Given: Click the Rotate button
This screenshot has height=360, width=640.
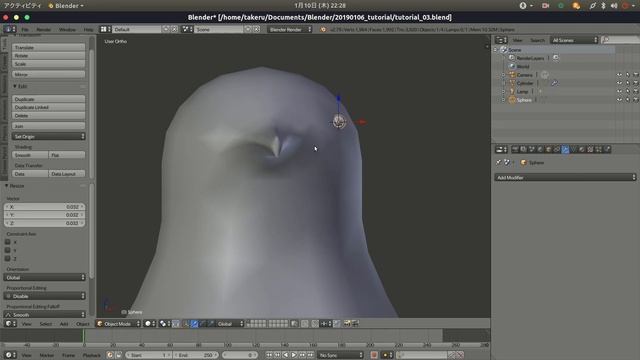Looking at the screenshot, I should click(49, 56).
